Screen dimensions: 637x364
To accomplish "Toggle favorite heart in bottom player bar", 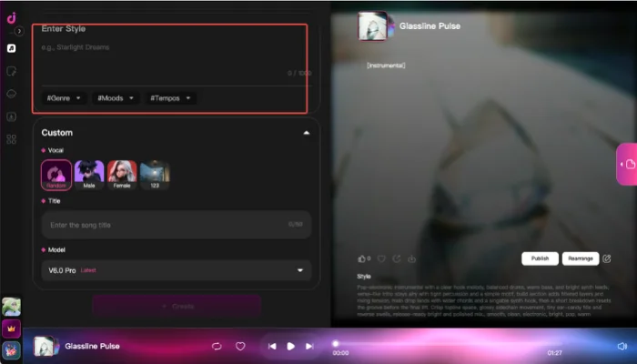I will click(x=240, y=346).
